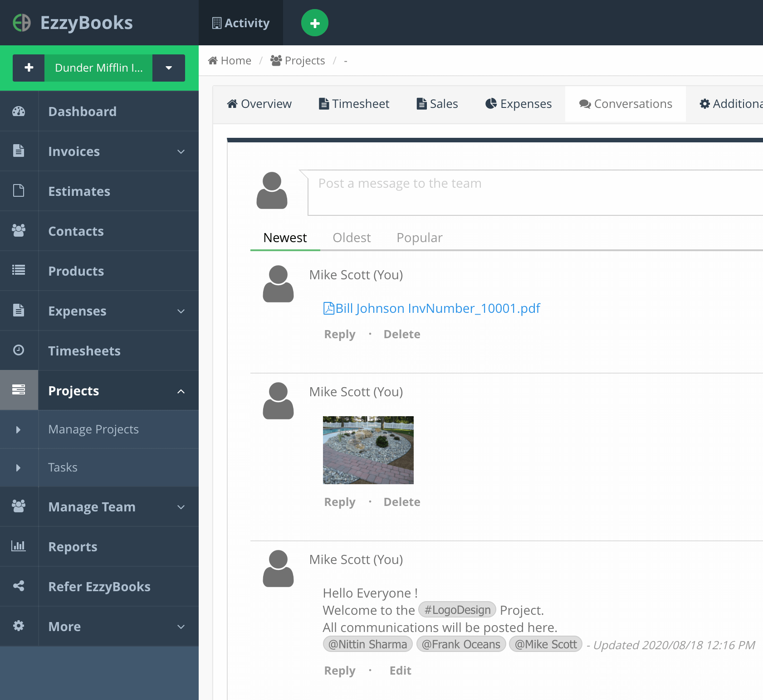Open the Activity panel
763x700 pixels.
coord(241,23)
